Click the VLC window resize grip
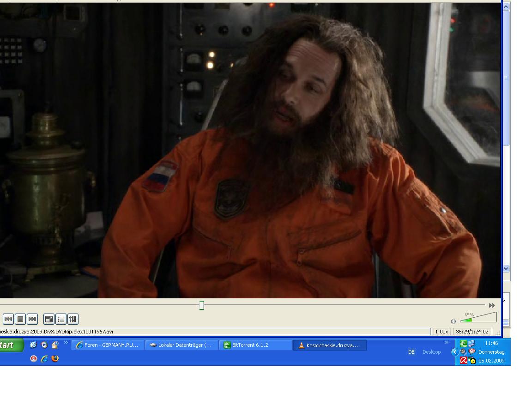Image resolution: width=532 pixels, height=399 pixels. pyautogui.click(x=498, y=333)
